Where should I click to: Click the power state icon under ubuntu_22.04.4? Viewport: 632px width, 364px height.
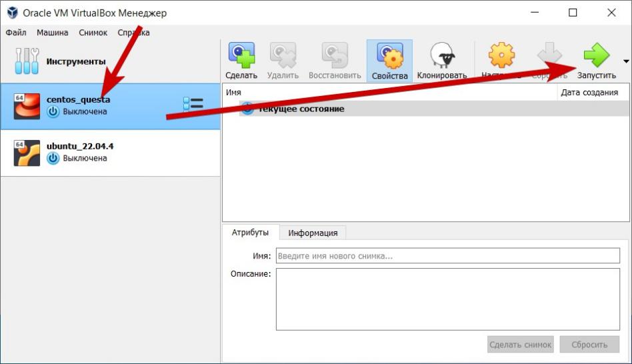click(53, 158)
